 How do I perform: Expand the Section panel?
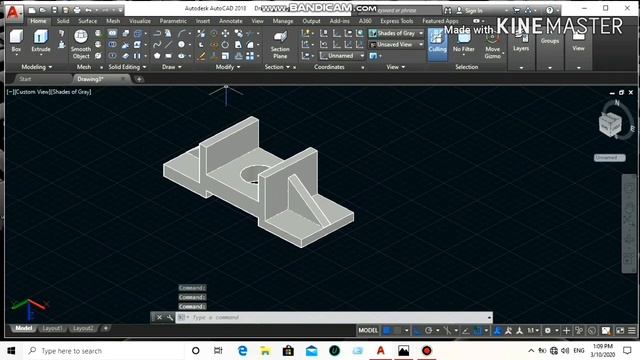277,67
